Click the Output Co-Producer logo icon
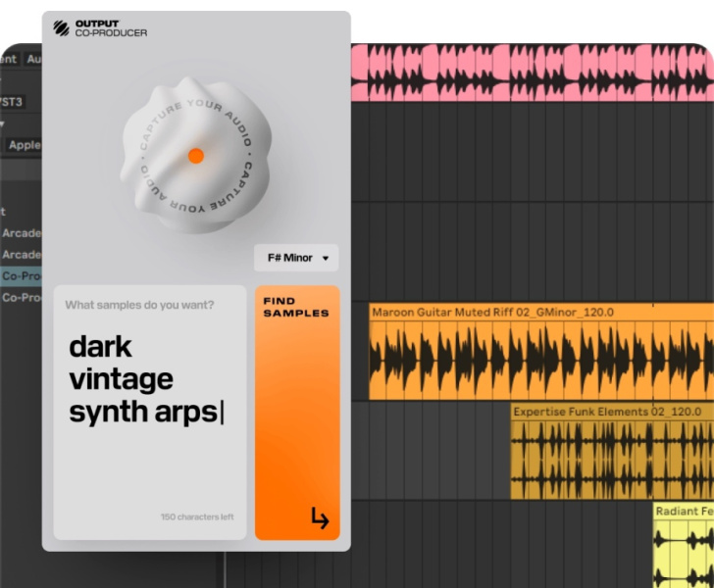The width and height of the screenshot is (714, 588). [x=61, y=28]
